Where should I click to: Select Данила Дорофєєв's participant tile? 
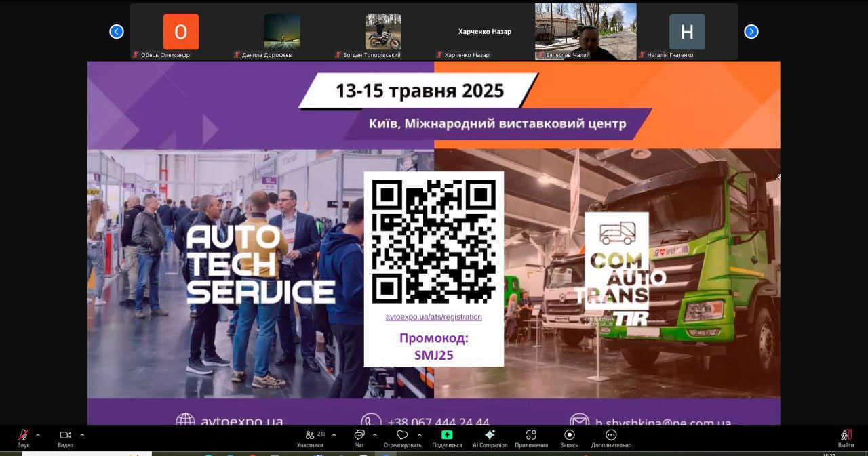tap(282, 32)
